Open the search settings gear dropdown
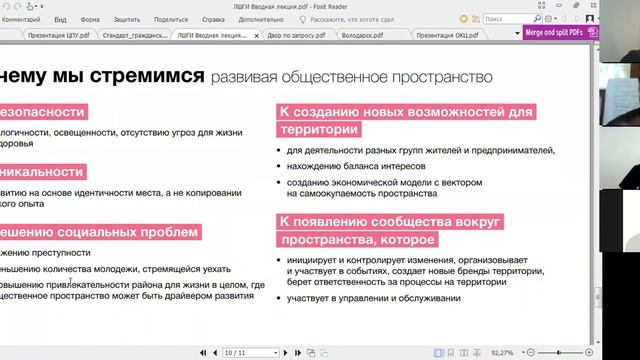640x360 pixels. [x=551, y=19]
